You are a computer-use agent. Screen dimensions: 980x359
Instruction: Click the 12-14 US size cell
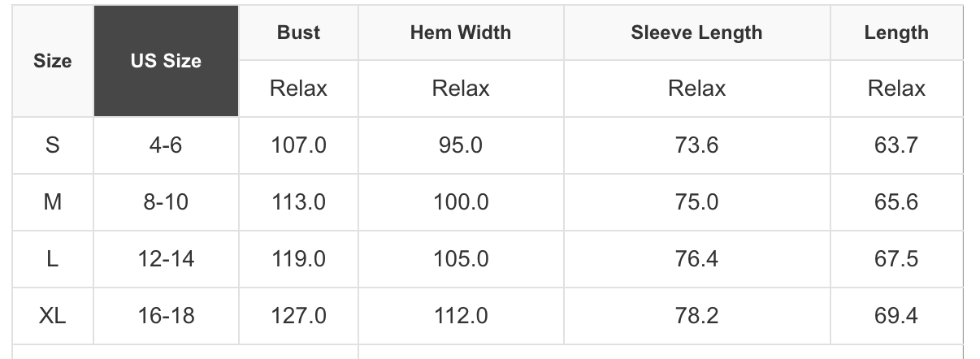click(166, 259)
